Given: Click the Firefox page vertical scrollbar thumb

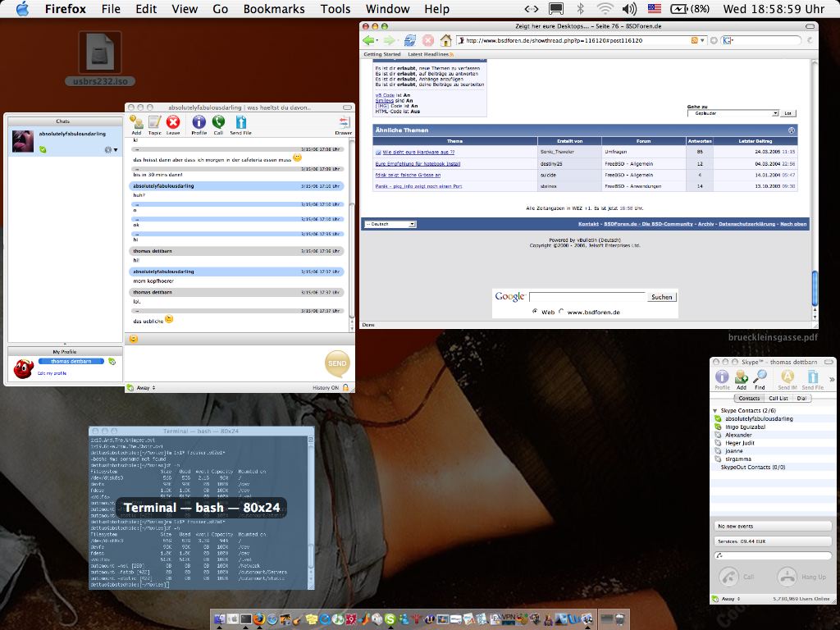Looking at the screenshot, I should pyautogui.click(x=815, y=287).
